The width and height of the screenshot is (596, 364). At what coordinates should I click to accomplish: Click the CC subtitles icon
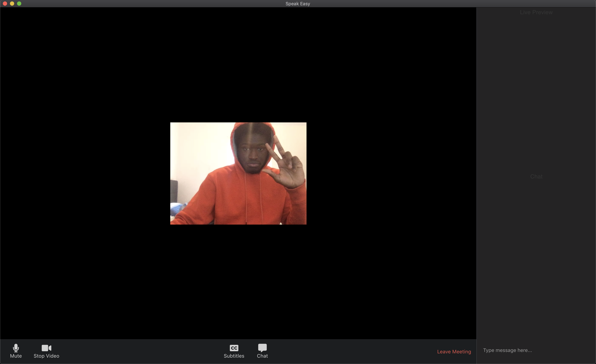[x=234, y=348]
